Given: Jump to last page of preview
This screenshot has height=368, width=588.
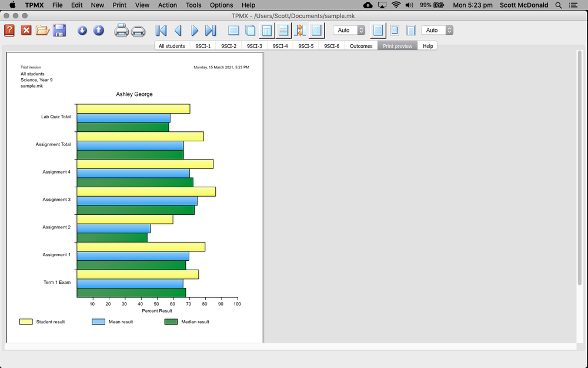Looking at the screenshot, I should tap(211, 31).
